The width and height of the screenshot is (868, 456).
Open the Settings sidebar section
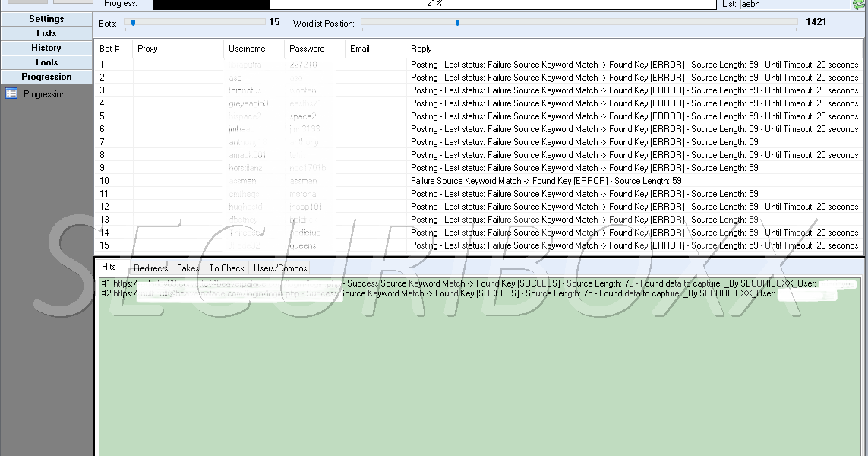click(46, 19)
